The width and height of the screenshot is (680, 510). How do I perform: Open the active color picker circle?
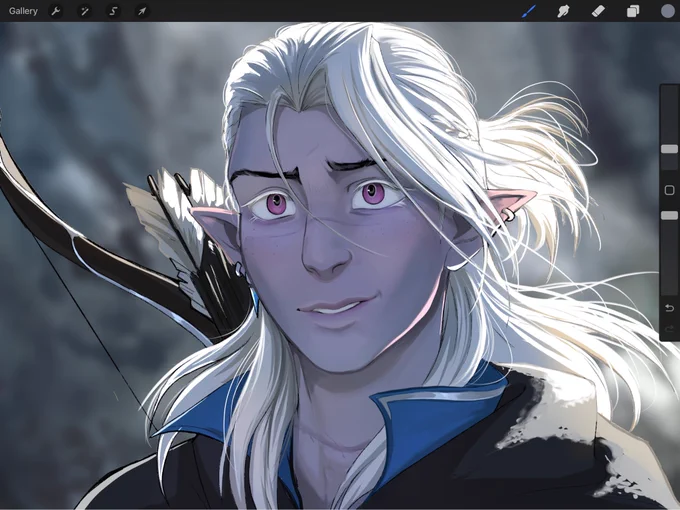pyautogui.click(x=667, y=11)
